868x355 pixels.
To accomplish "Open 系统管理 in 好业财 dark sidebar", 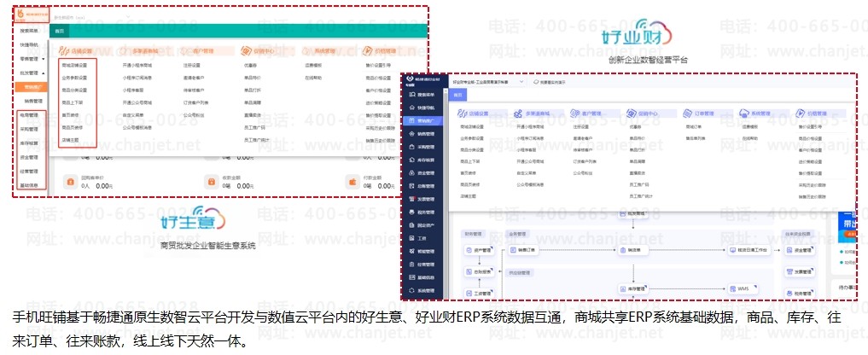I will click(x=422, y=290).
